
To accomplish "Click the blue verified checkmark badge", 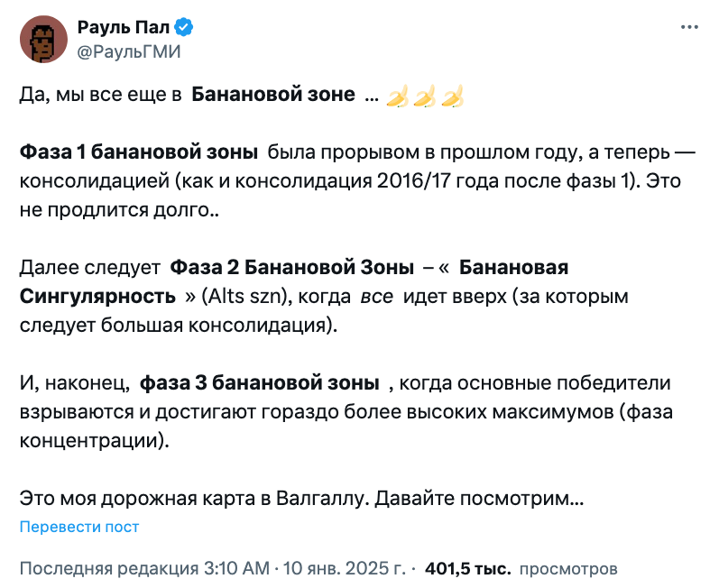I will [184, 27].
